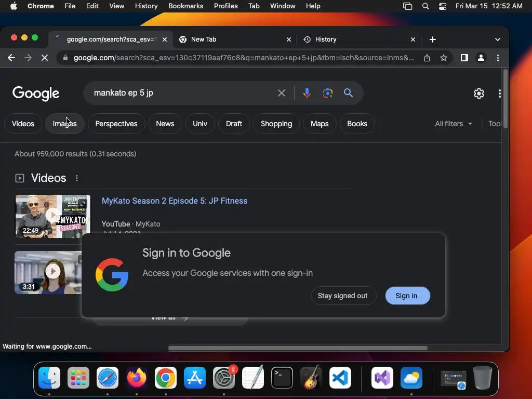
Task: Select the Univ filter chip
Action: [x=200, y=124]
